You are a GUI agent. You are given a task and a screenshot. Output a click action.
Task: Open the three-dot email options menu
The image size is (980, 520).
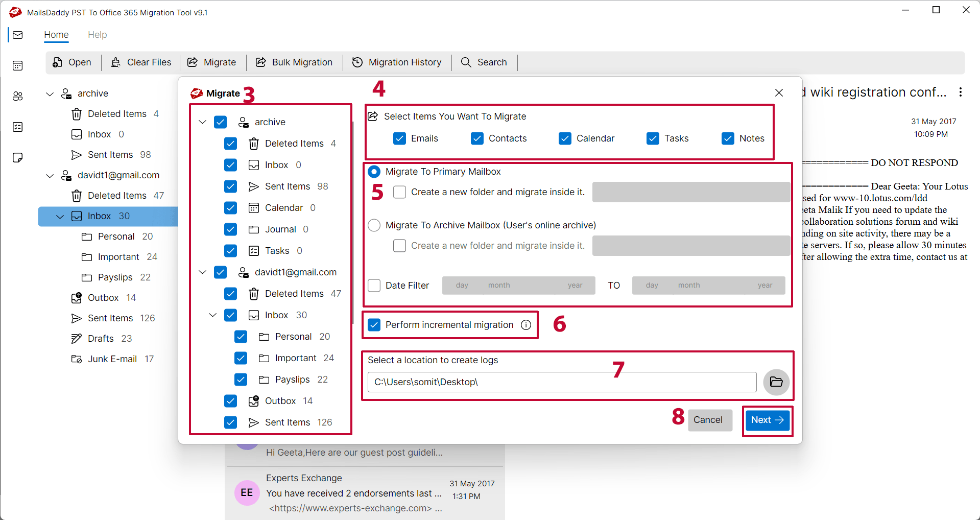(x=960, y=92)
